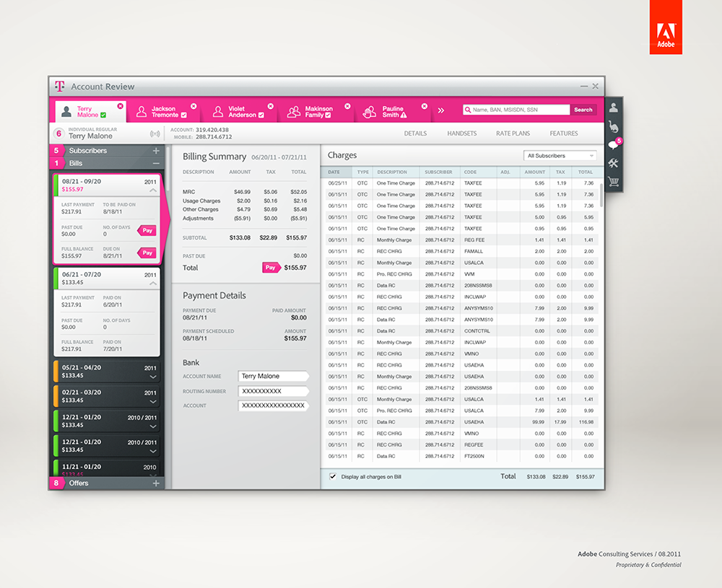Click the warning icon on Pauline Smith tab

pos(404,115)
